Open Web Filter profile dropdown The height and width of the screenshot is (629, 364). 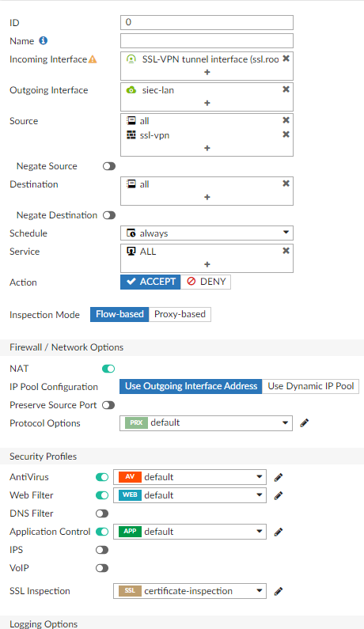click(190, 495)
